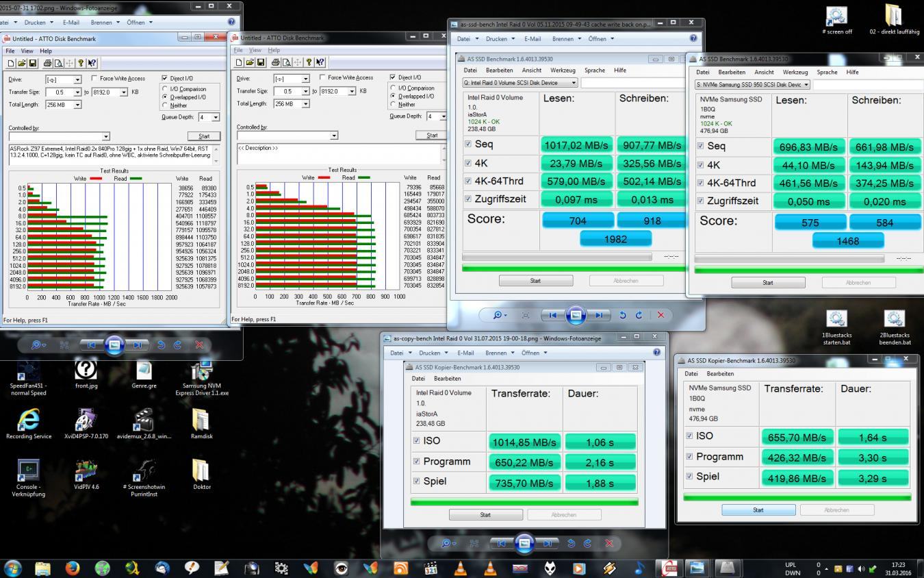
Task: Click Start button in Samsung AS SSD Benchmark
Action: click(x=768, y=282)
